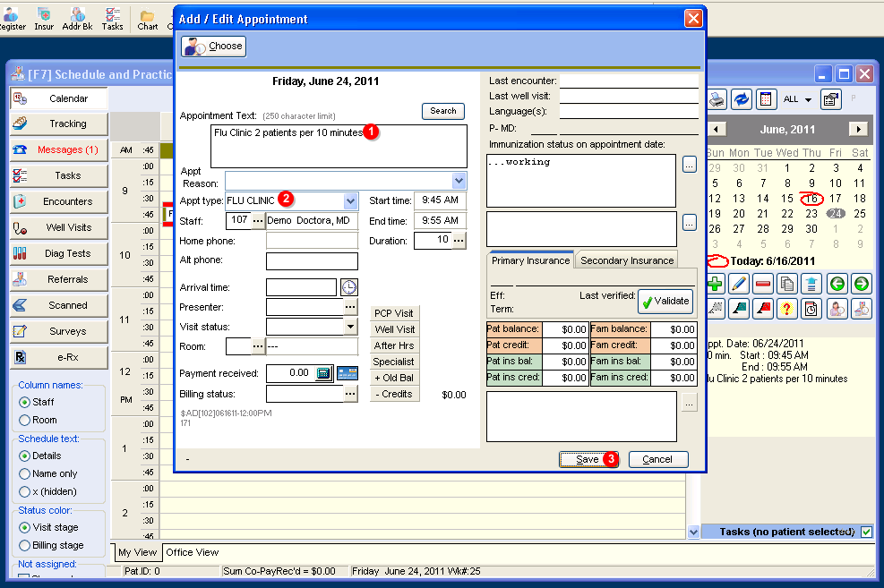884x588 pixels.
Task: Click the Search button above appointment text
Action: pyautogui.click(x=443, y=111)
